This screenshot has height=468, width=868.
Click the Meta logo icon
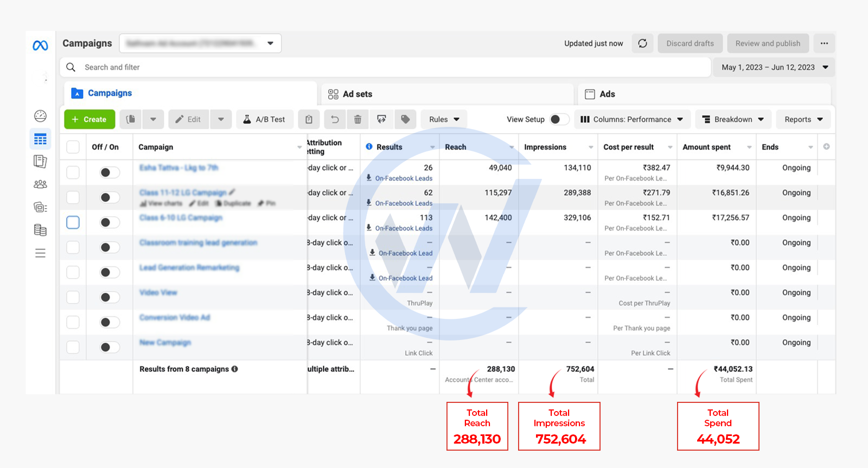click(40, 46)
